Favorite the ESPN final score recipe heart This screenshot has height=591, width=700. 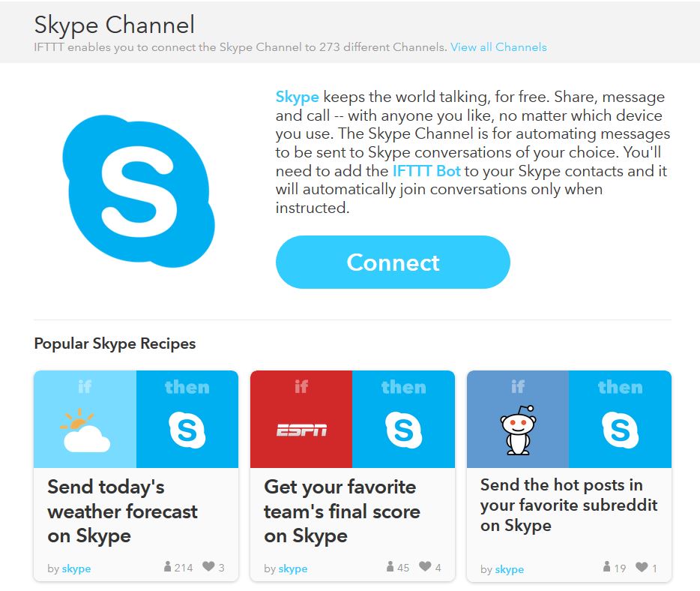[x=425, y=566]
